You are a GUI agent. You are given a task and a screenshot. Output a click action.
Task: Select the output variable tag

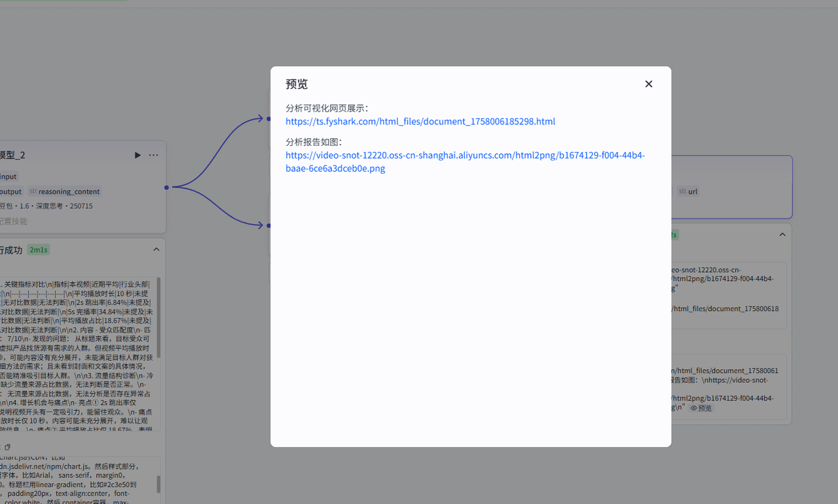[x=10, y=192]
